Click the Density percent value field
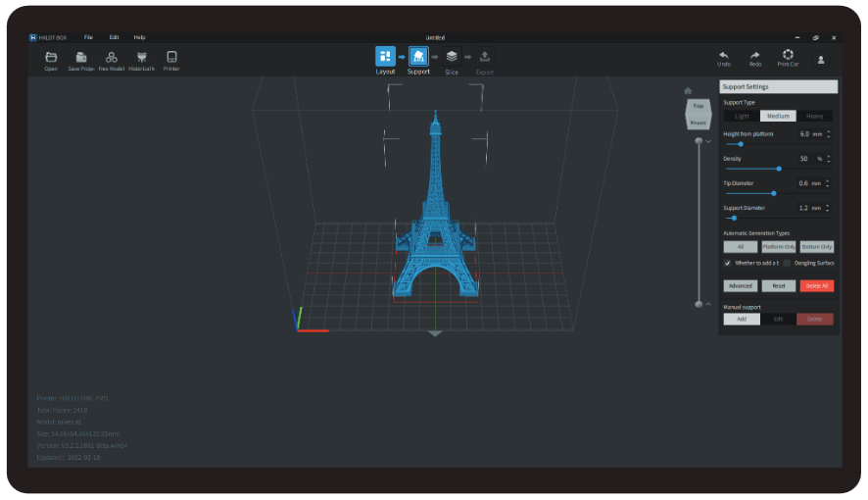Viewport: 868px width, 500px height. click(x=803, y=159)
